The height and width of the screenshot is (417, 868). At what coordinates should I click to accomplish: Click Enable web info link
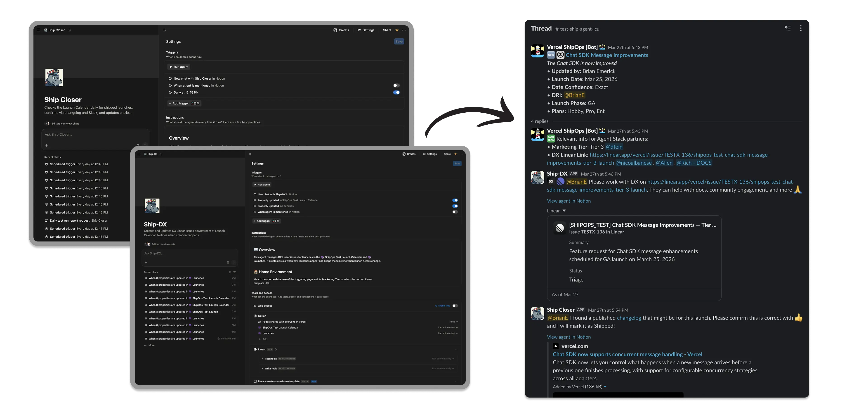pyautogui.click(x=443, y=306)
